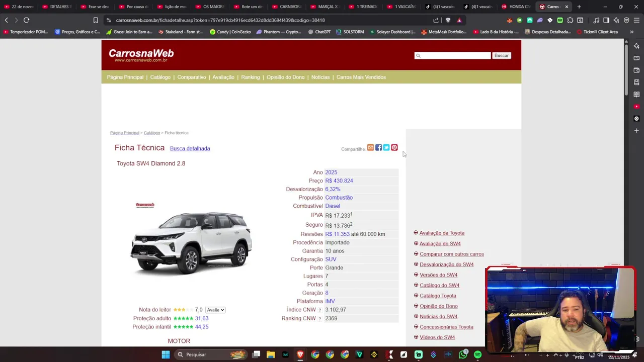Image resolution: width=644 pixels, height=362 pixels.
Task: Open new tab with plus button
Action: tap(579, 7)
